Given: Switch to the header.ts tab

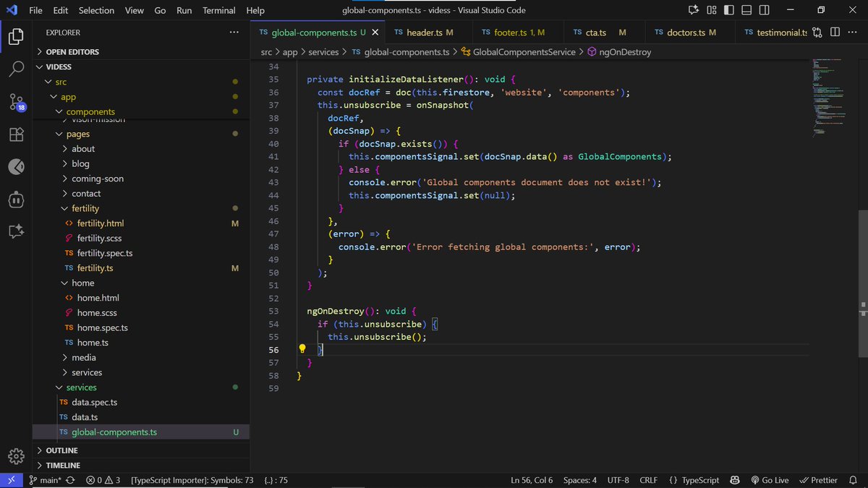Looking at the screenshot, I should click(x=430, y=33).
